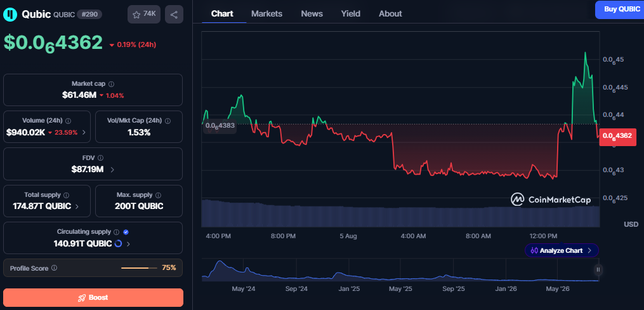Open the News tab
Image resolution: width=644 pixels, height=310 pixels.
tap(312, 13)
